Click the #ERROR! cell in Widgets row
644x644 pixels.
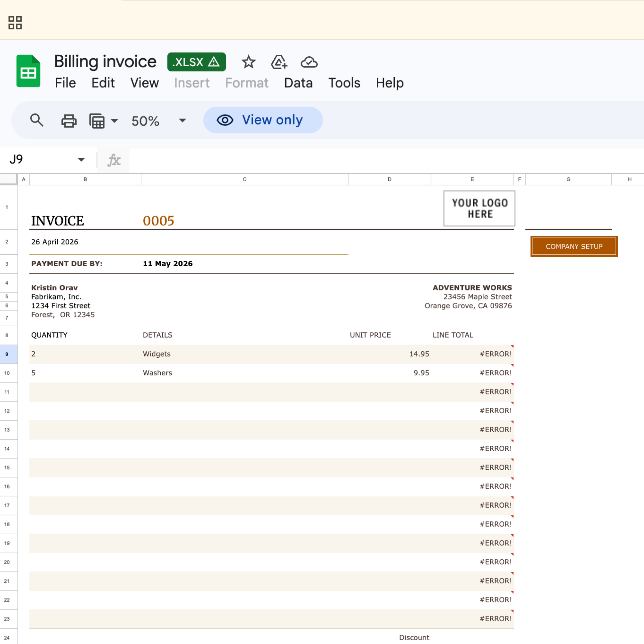pyautogui.click(x=472, y=354)
